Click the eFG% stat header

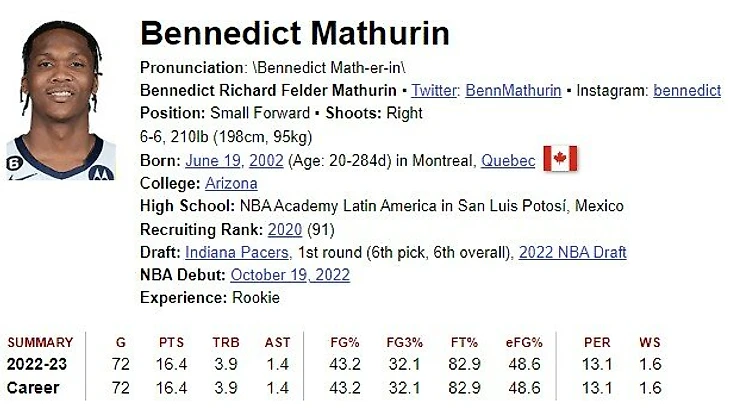pyautogui.click(x=524, y=343)
